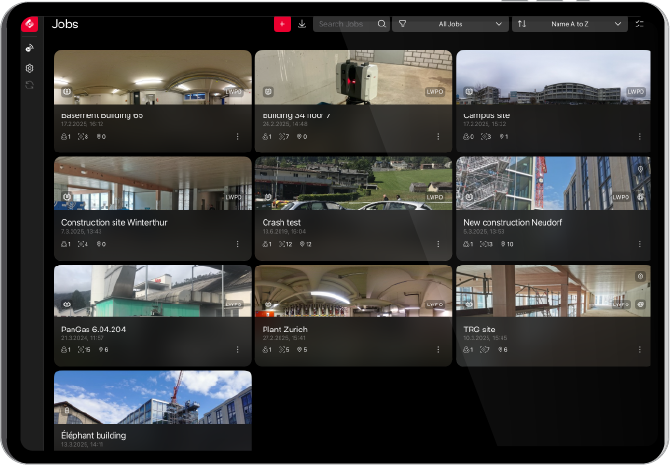Click tags count icon on TRC site
The image size is (670, 465).
(x=502, y=350)
